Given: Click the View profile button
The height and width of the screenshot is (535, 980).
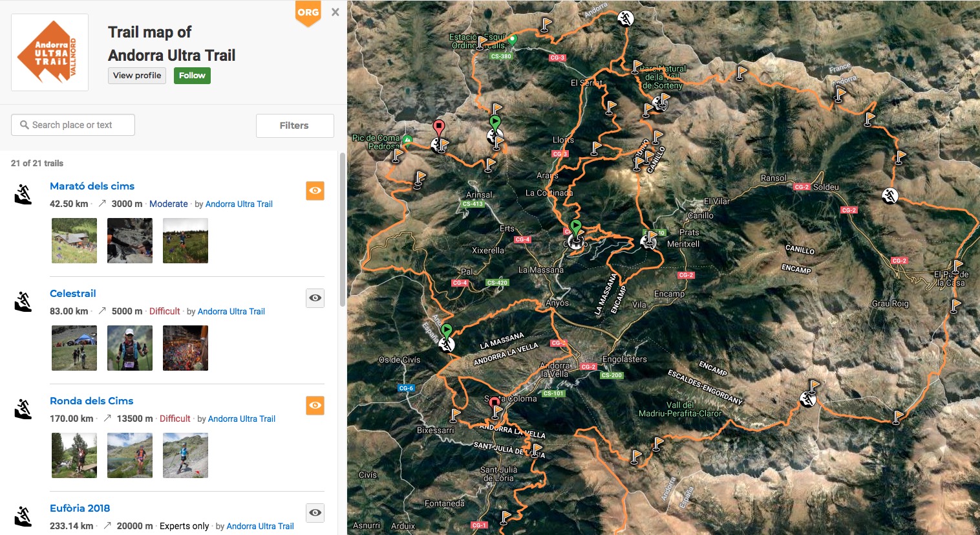Looking at the screenshot, I should click(x=137, y=76).
